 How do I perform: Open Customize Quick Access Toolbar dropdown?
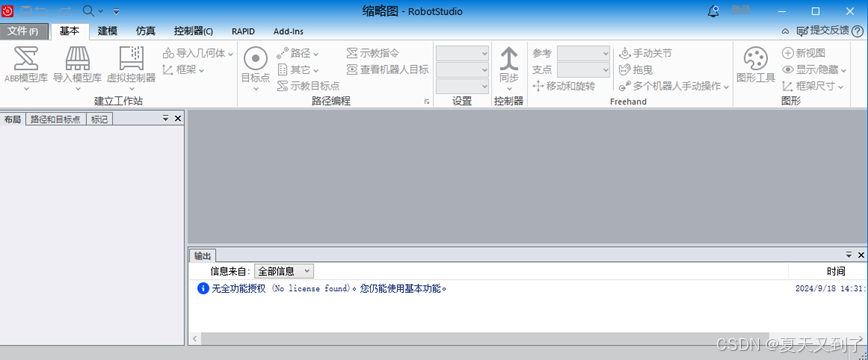(116, 11)
